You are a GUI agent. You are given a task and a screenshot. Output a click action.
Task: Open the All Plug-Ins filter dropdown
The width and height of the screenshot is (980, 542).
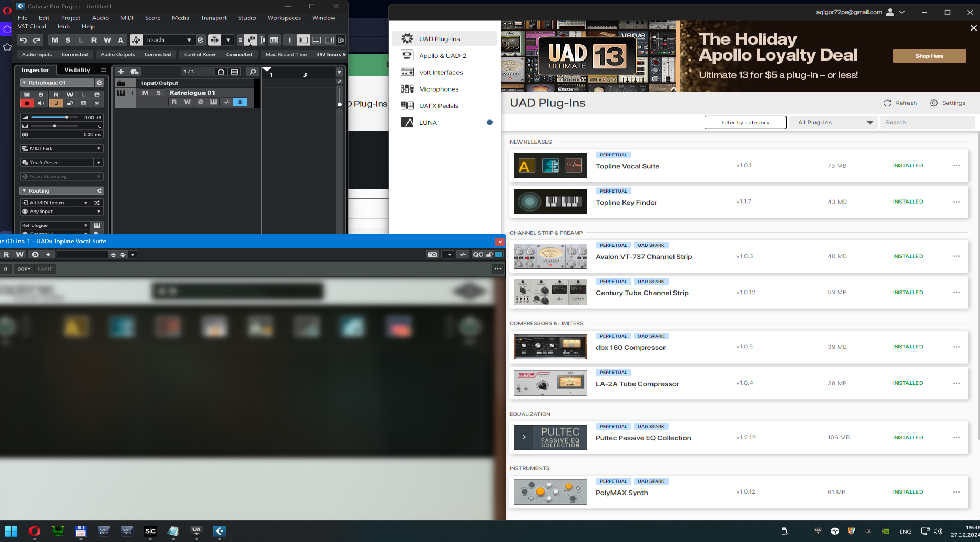[834, 123]
